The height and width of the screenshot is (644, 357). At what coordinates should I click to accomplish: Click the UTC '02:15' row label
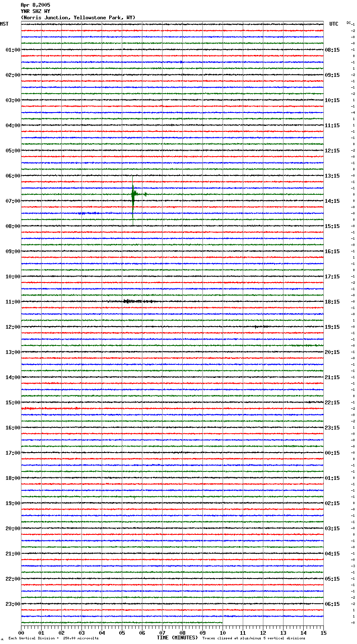332,503
